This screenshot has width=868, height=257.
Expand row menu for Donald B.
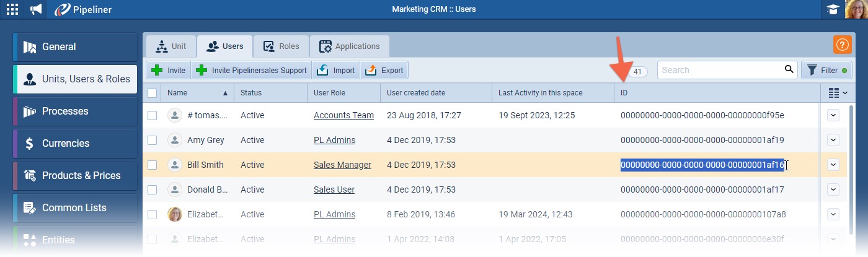click(833, 189)
